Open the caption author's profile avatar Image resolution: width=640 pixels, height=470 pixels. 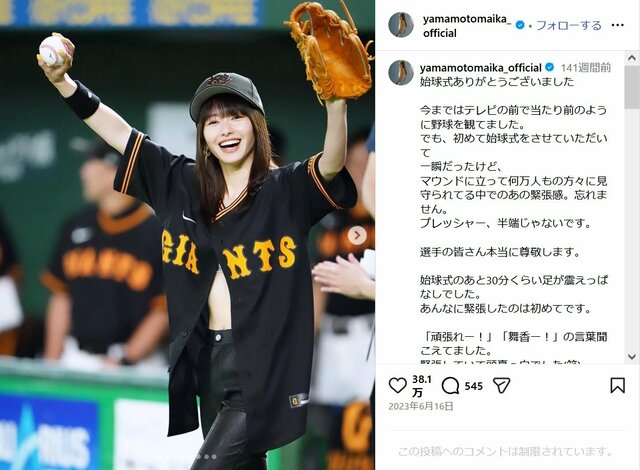(401, 73)
